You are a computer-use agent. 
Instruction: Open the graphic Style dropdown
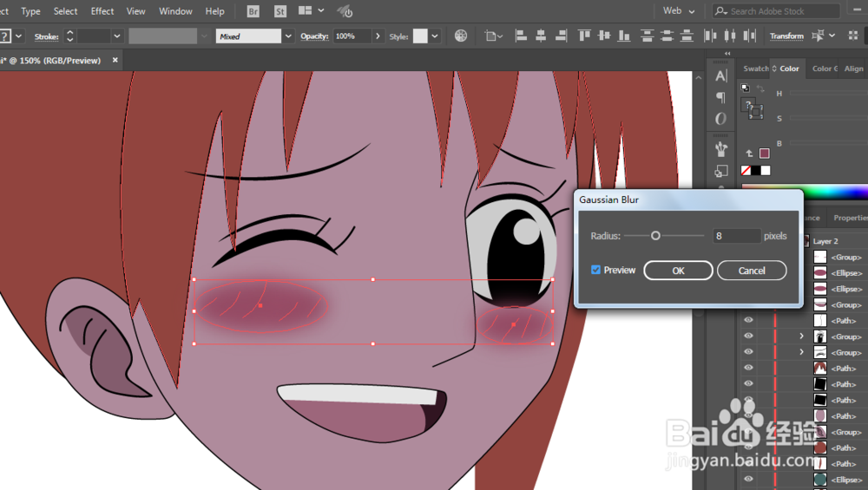click(435, 36)
